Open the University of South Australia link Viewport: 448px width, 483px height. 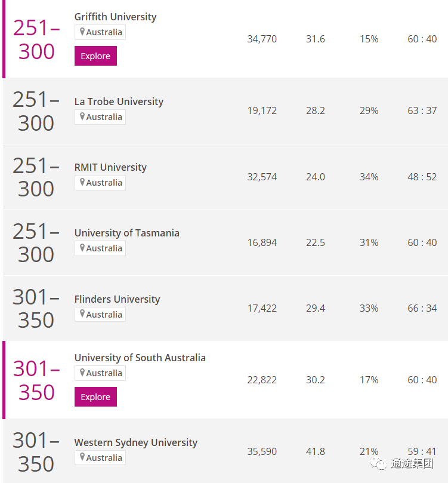coord(140,358)
